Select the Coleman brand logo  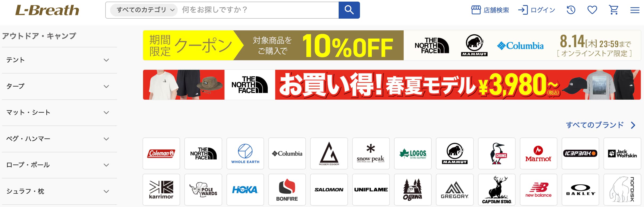click(161, 153)
